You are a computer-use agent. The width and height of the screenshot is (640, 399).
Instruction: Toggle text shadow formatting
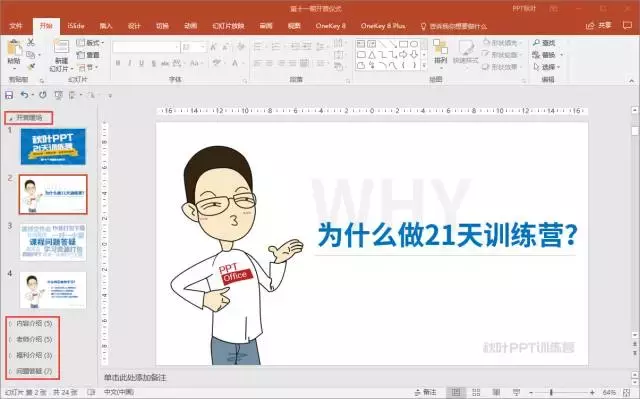(x=153, y=63)
